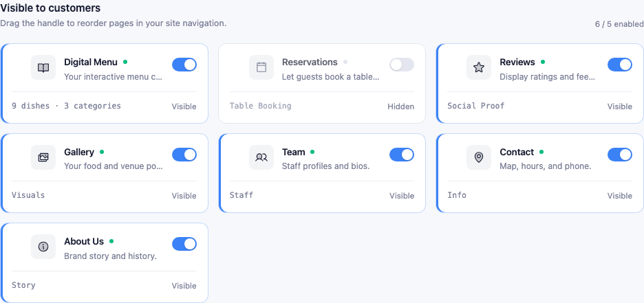Viewport: 644px width, 303px height.
Task: Click the Digital Menu card title
Action: click(x=91, y=62)
